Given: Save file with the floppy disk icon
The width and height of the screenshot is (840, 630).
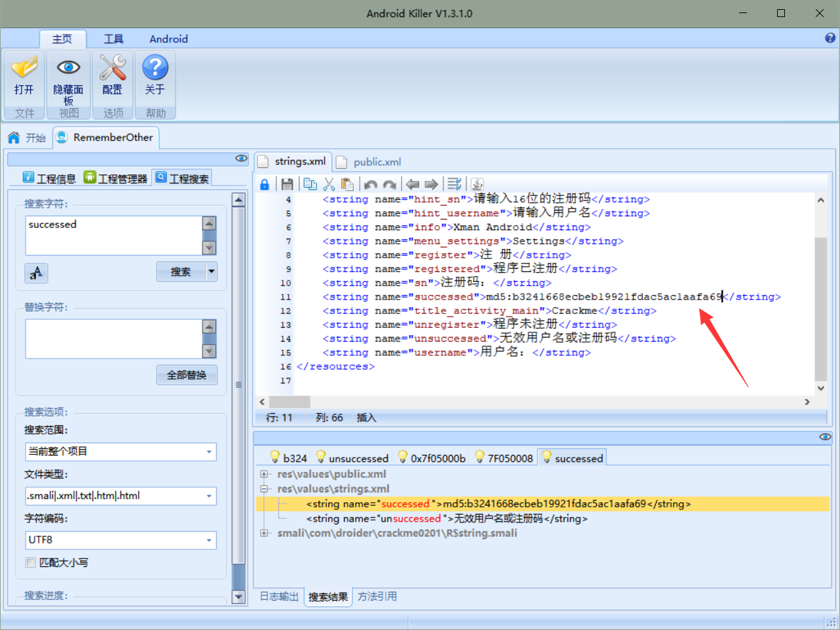Looking at the screenshot, I should (287, 184).
